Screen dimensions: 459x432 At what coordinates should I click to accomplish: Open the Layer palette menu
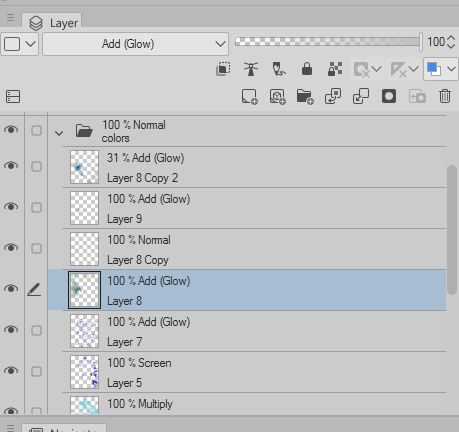click(10, 17)
